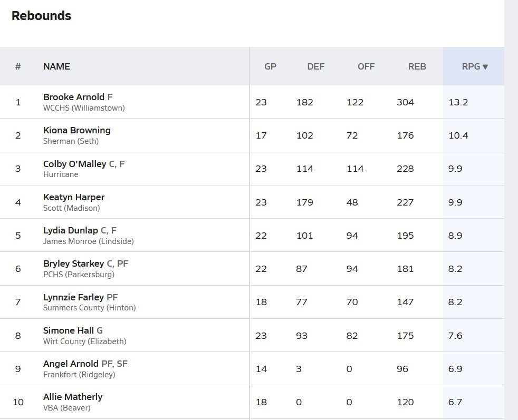Click Lynnzie Farley's 147 REB value
Screen dimensions: 518x420
click(405, 302)
